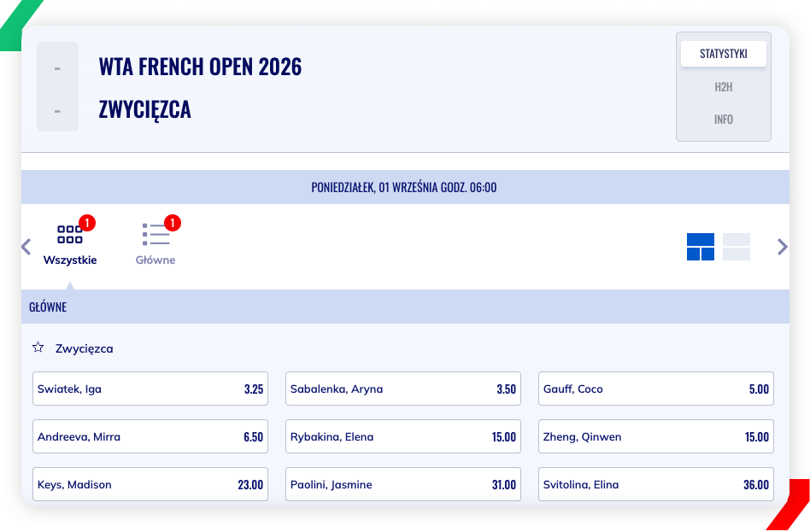This screenshot has height=532, width=810.
Task: Select Rybakina, Elena at 15.00
Action: (403, 436)
